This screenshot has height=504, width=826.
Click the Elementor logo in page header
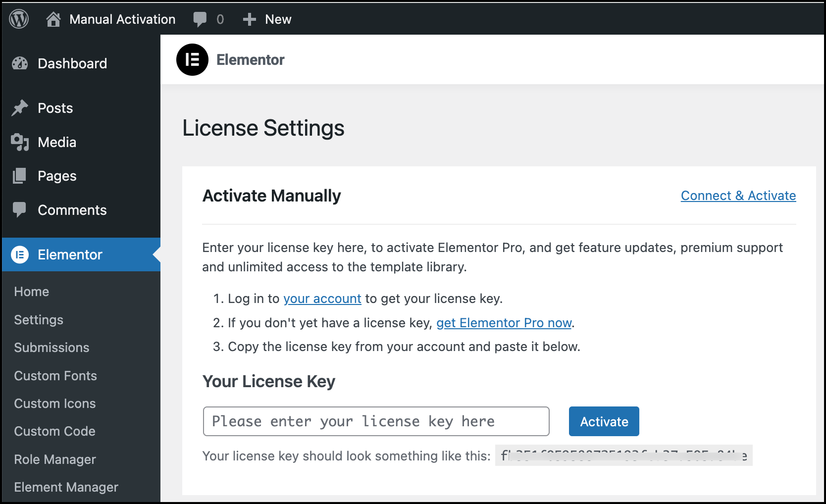click(x=192, y=60)
